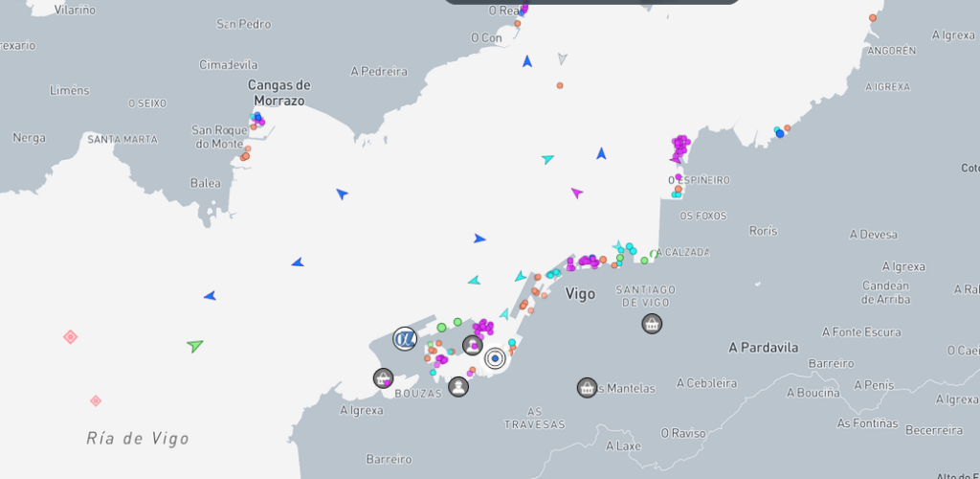This screenshot has height=479, width=980.
Task: Click the green outlined circle beside A CALZADA
Action: pyautogui.click(x=654, y=254)
